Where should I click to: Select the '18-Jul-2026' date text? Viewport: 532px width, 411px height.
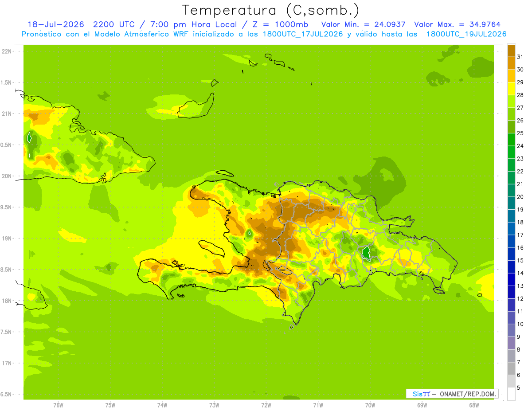tap(56, 24)
